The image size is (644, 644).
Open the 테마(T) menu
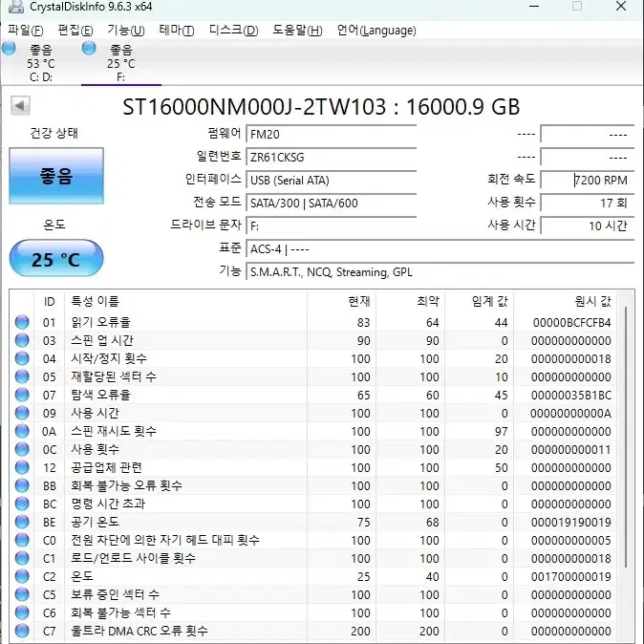pyautogui.click(x=177, y=30)
